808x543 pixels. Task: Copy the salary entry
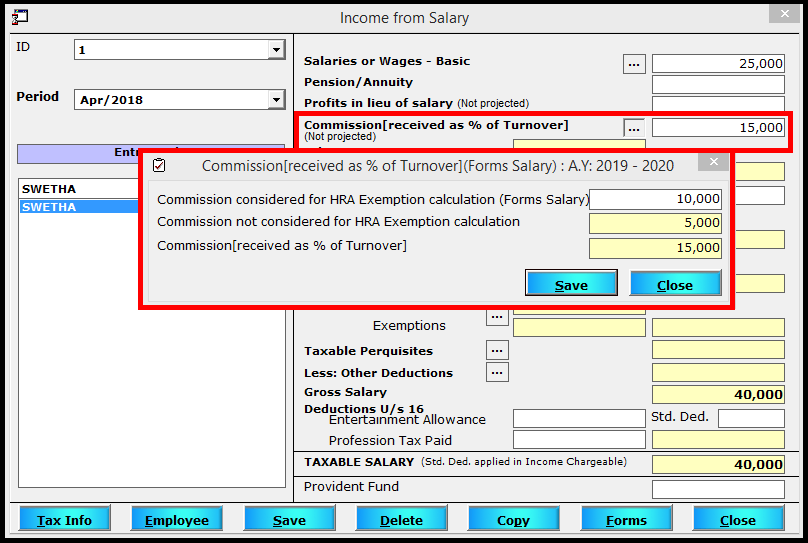[513, 519]
